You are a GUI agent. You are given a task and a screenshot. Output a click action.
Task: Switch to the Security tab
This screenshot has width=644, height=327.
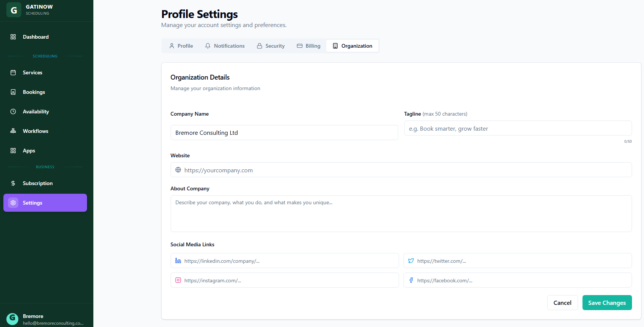click(271, 46)
